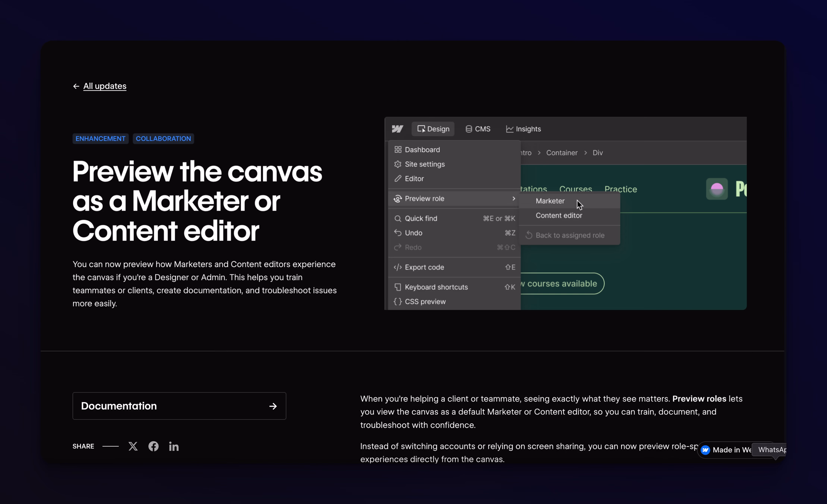Click the Keyboard shortcuts icon
The image size is (827, 504).
[398, 287]
